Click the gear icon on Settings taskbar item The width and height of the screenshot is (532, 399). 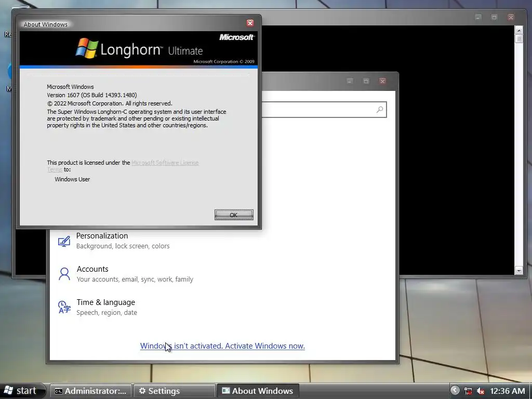[142, 391]
